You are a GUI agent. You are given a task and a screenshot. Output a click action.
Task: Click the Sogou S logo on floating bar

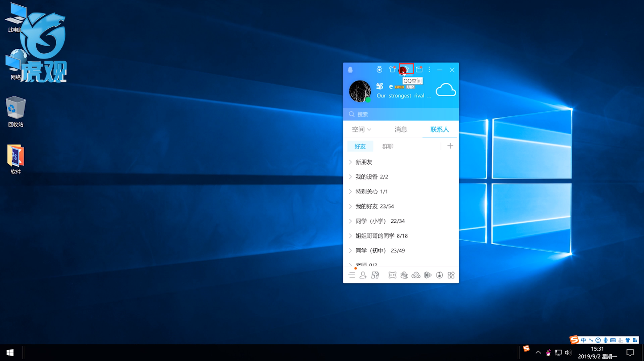pos(574,340)
